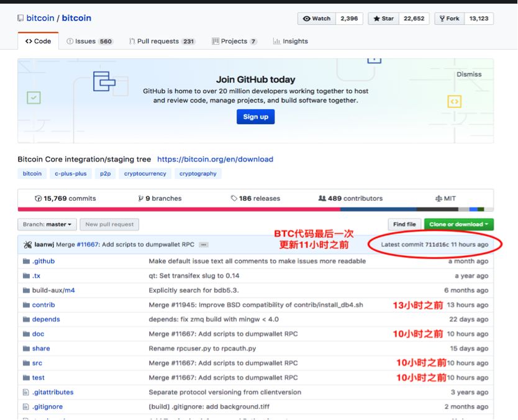Image resolution: width=518 pixels, height=420 pixels.
Task: Open the test folder
Action: pos(39,377)
